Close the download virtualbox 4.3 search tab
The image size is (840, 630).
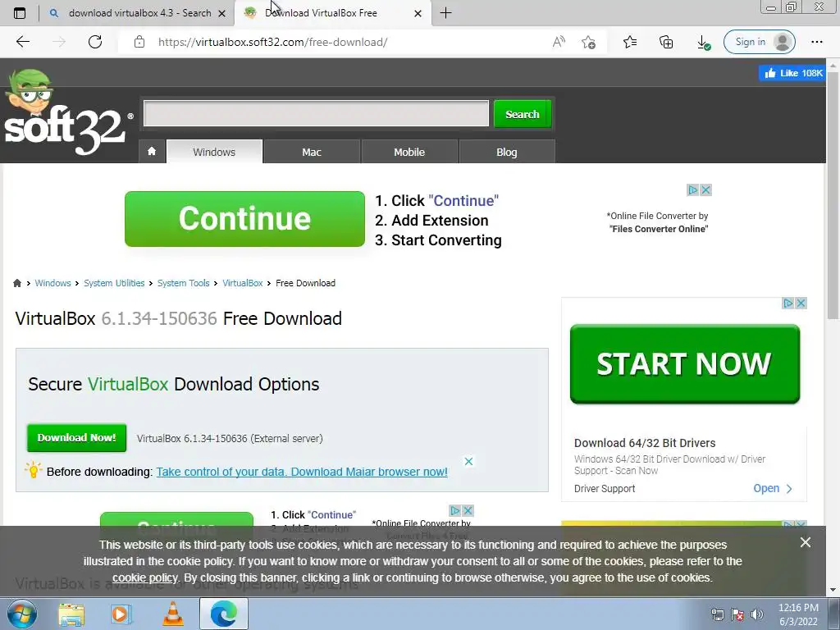221,13
